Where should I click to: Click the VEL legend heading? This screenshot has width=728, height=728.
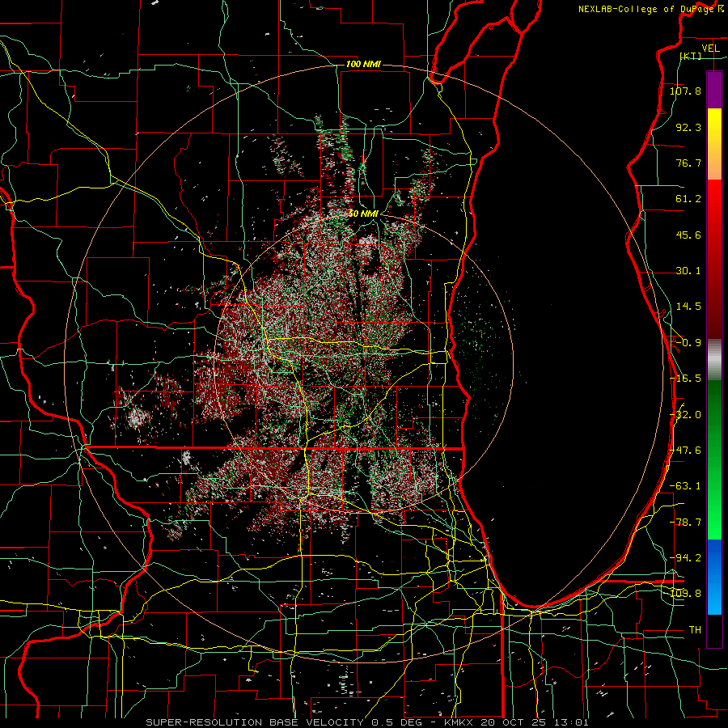pos(710,49)
